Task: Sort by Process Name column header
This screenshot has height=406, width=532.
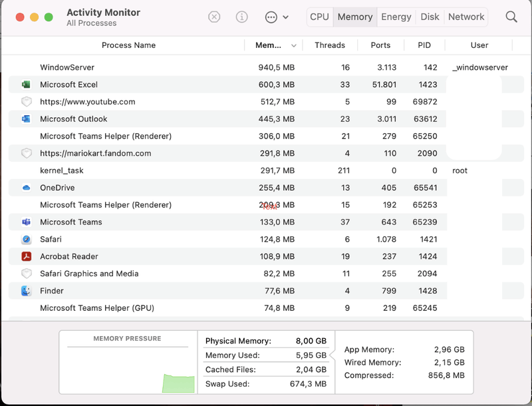Action: coord(128,45)
